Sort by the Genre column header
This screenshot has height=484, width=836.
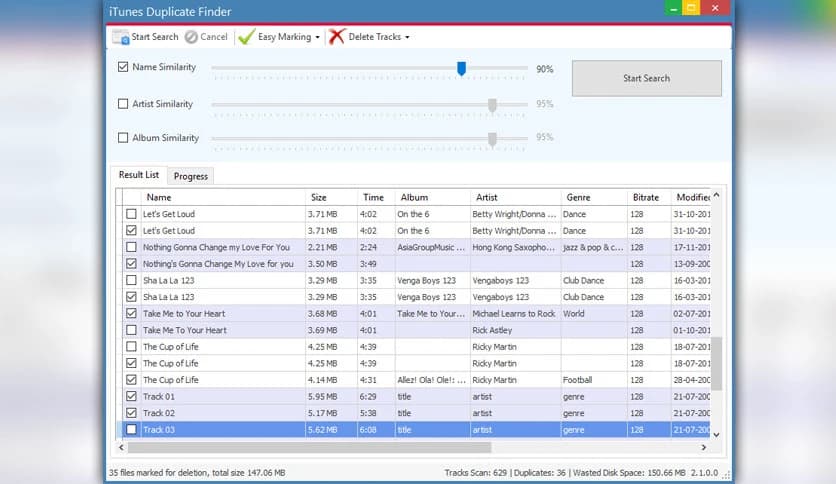[594, 197]
